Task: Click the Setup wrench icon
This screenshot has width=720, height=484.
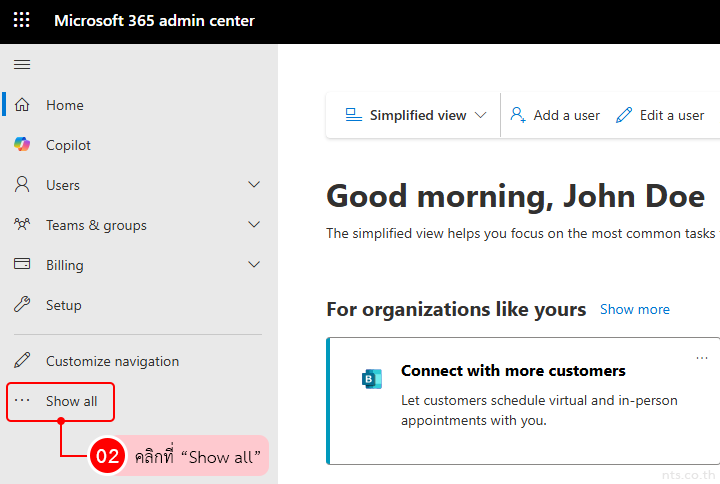Action: pyautogui.click(x=22, y=304)
